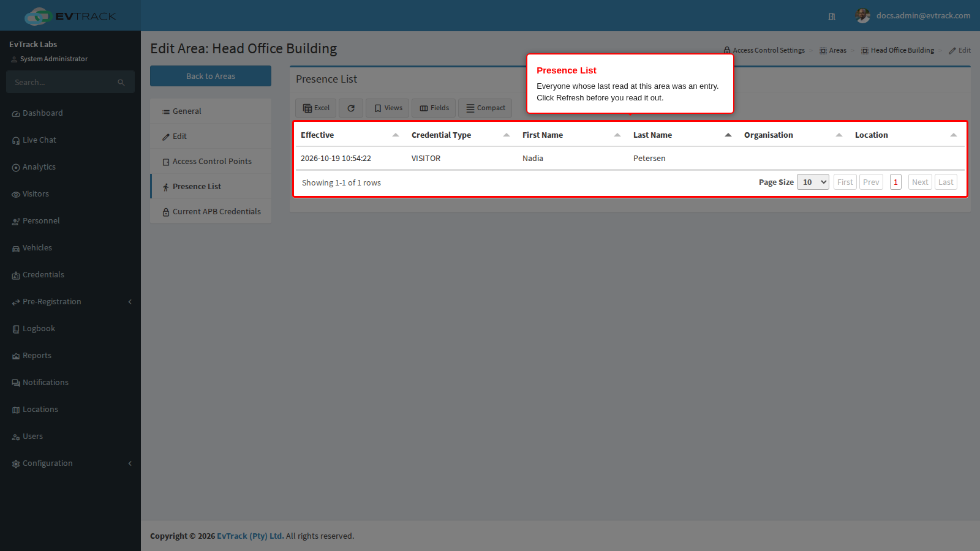Click the search magnifier icon
This screenshot has width=980, height=551.
121,82
